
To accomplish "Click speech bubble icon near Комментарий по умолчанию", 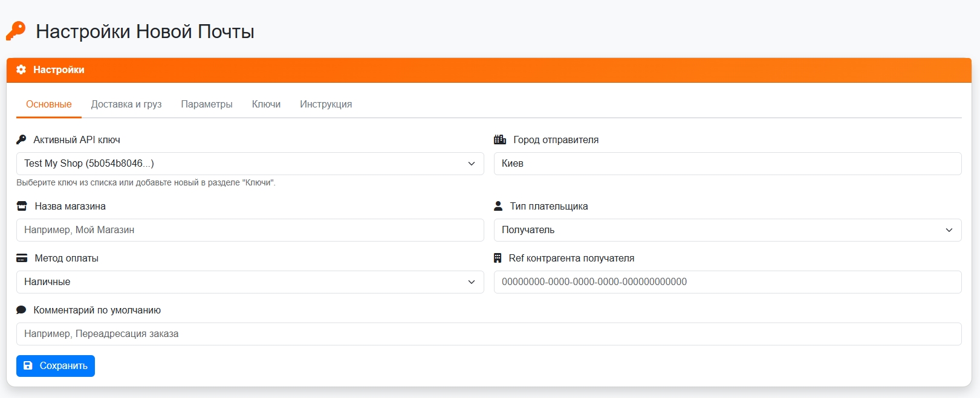I will [x=21, y=310].
